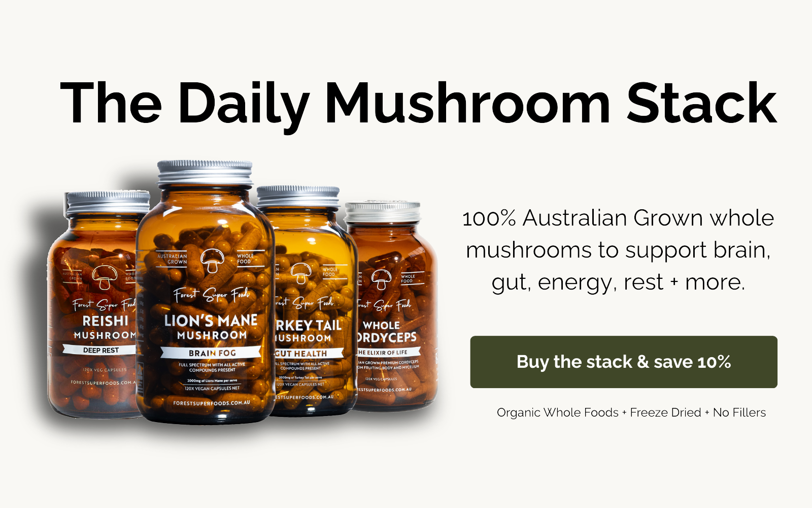
Task: Click the Cordyceps bottle silver lid
Action: pos(383,211)
